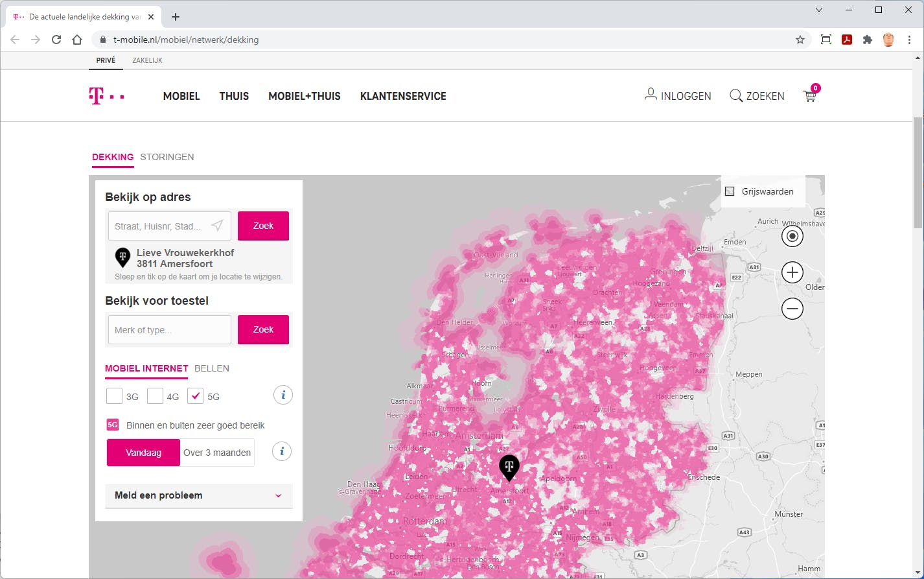924x579 pixels.
Task: Bookmark this page with the star icon
Action: tap(800, 40)
